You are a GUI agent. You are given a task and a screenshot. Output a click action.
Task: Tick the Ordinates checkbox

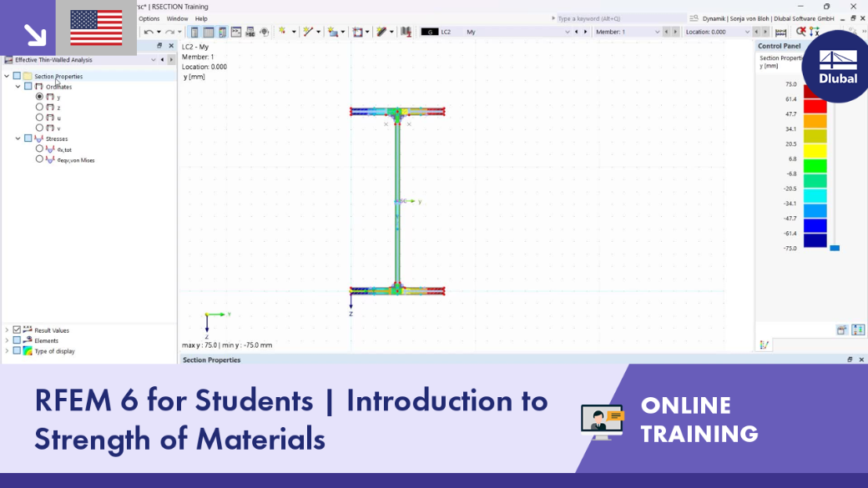tap(28, 86)
